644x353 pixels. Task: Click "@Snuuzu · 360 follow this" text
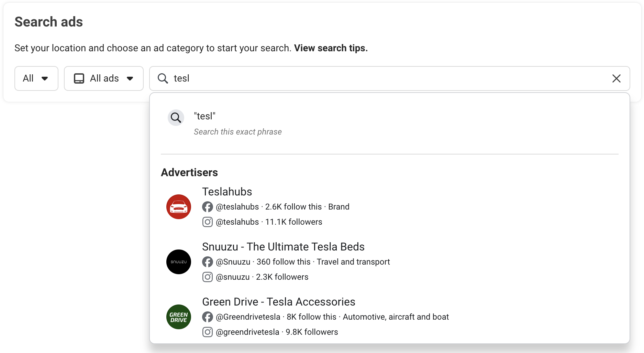click(263, 262)
